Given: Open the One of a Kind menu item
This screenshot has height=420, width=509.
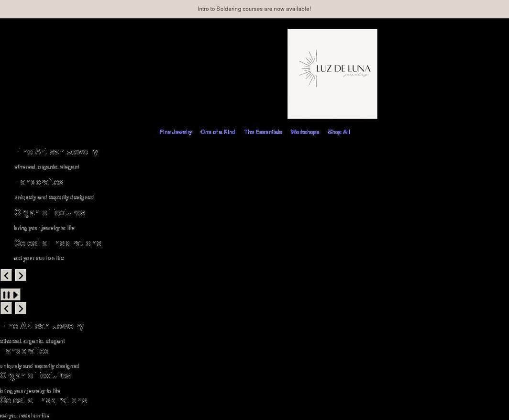Looking at the screenshot, I should pos(218,132).
